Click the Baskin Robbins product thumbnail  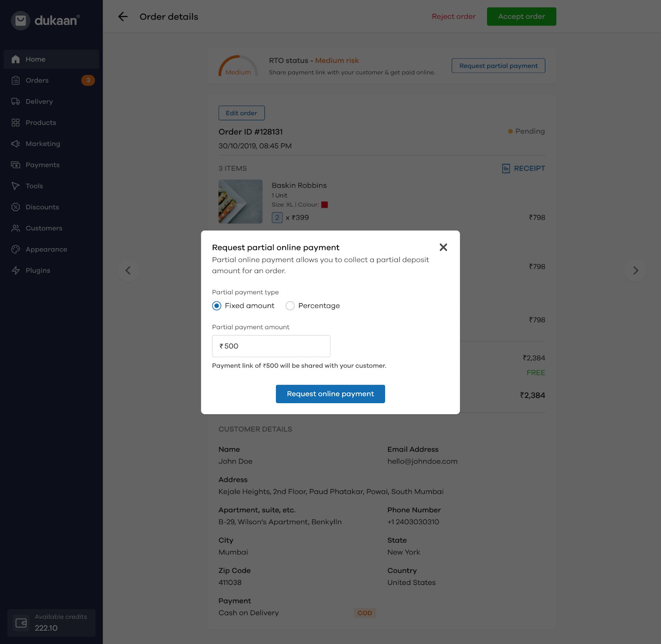pos(240,201)
